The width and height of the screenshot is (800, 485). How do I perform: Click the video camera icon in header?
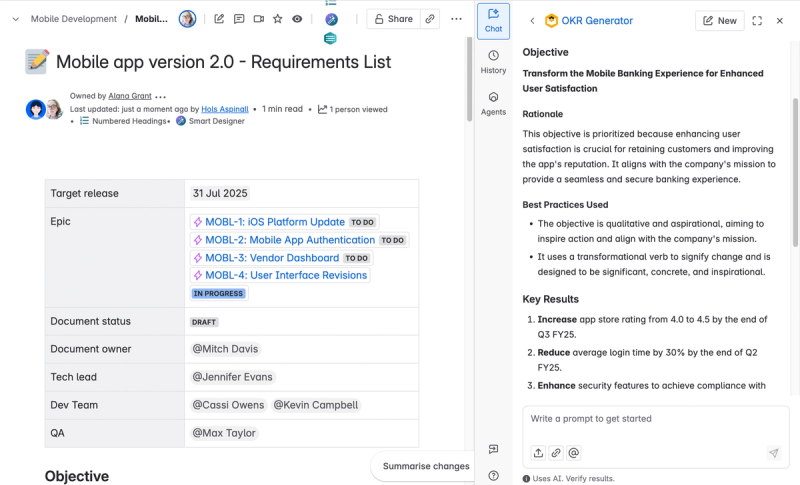(259, 19)
